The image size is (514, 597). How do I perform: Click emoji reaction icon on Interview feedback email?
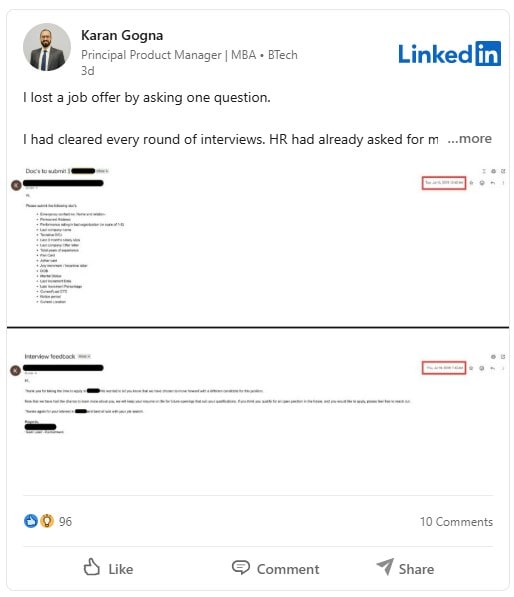click(x=482, y=368)
